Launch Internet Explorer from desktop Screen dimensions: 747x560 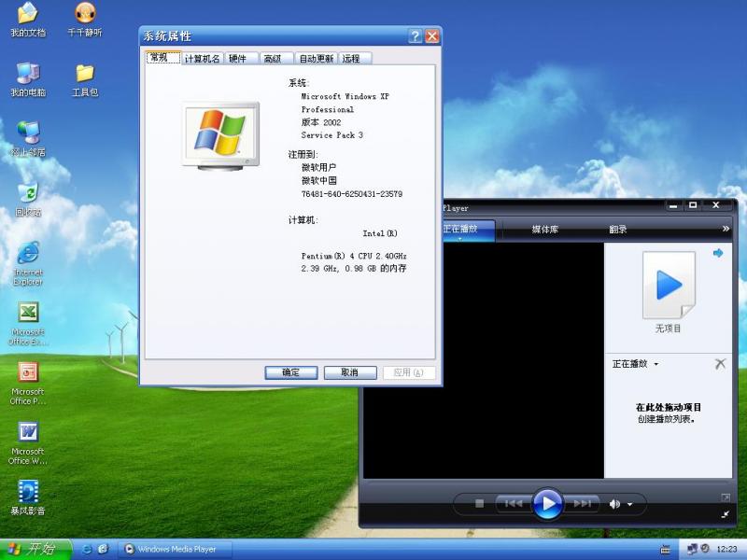coord(28,263)
